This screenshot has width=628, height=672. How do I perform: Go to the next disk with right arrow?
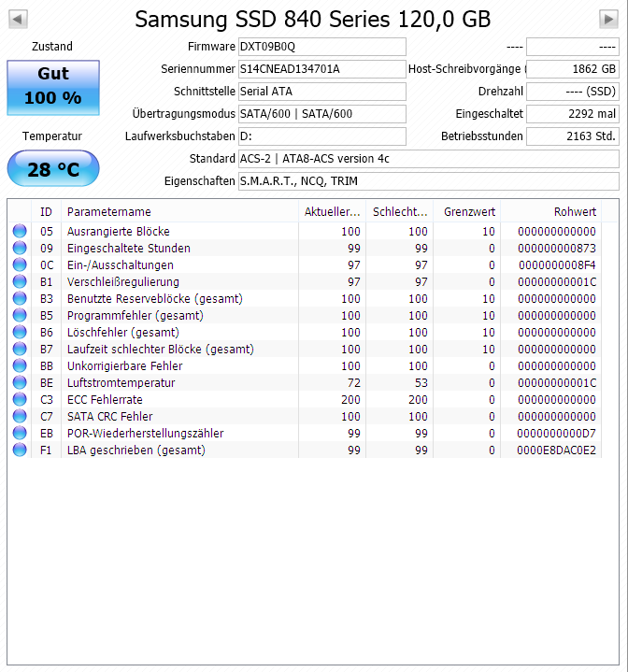(608, 19)
